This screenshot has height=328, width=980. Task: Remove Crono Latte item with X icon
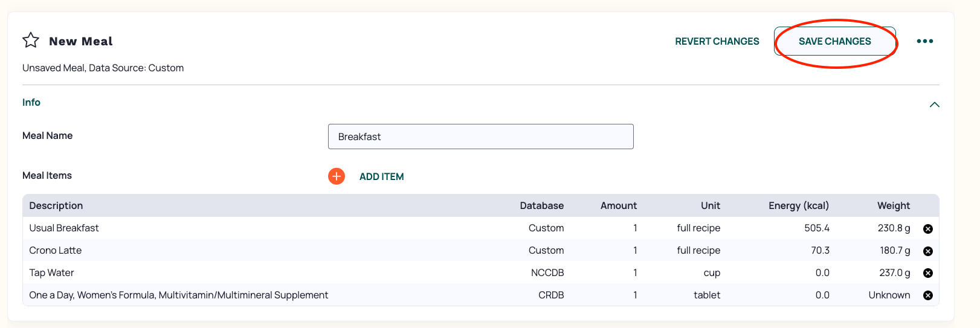928,251
